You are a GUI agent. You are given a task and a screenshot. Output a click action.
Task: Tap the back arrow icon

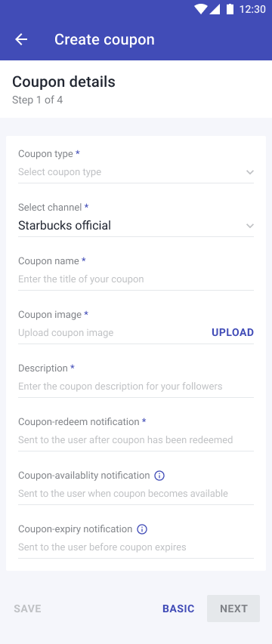coord(21,39)
